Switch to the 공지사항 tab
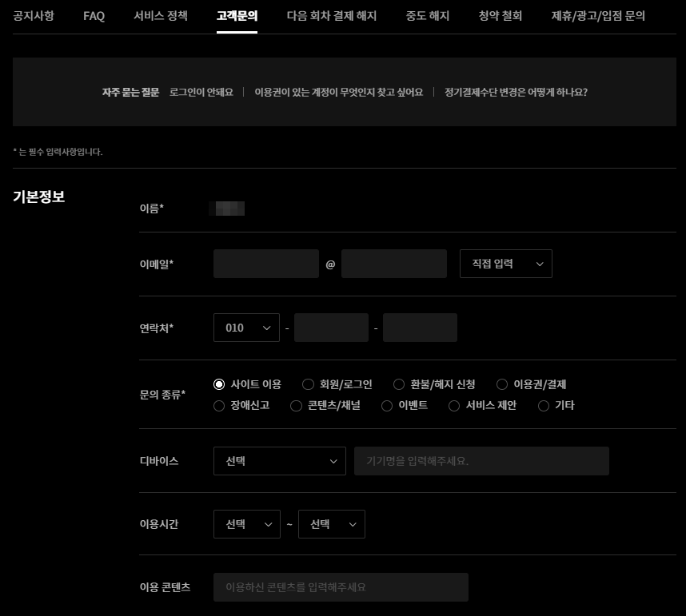The height and width of the screenshot is (616, 686). (x=34, y=16)
